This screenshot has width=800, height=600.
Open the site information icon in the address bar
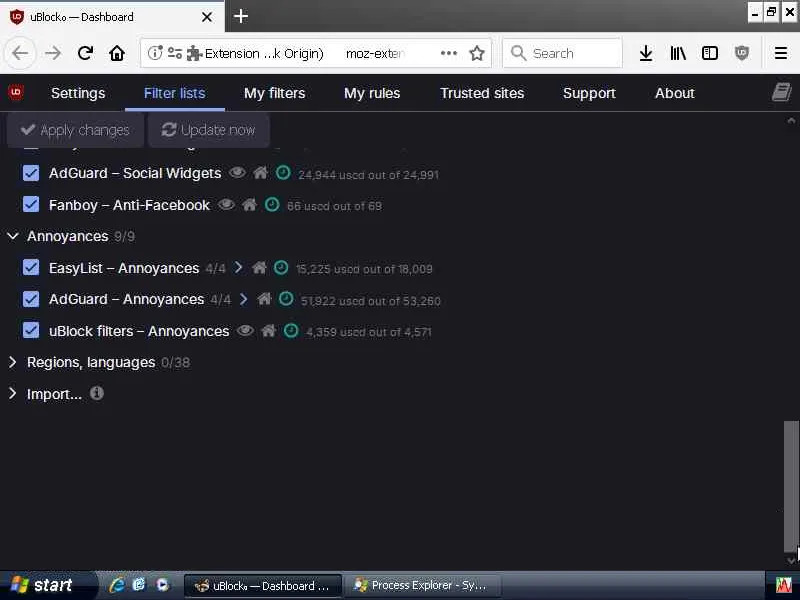tap(155, 53)
